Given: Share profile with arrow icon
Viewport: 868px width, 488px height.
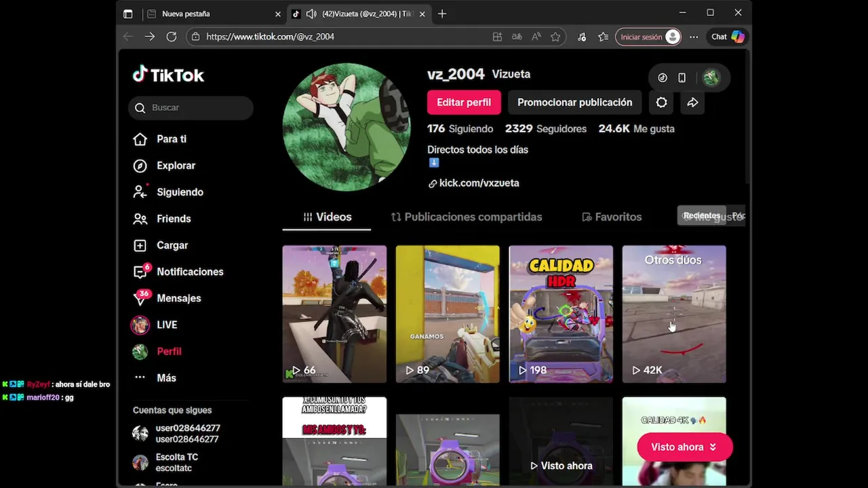Looking at the screenshot, I should pyautogui.click(x=692, y=102).
